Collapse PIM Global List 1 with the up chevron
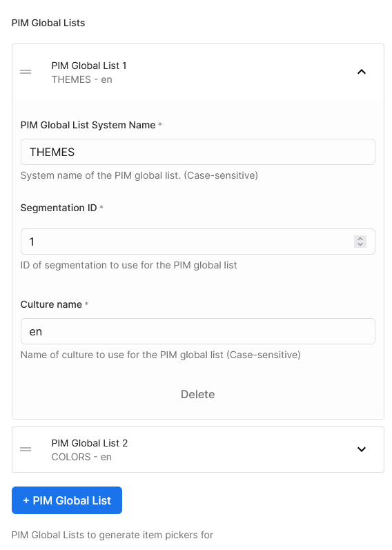Viewport: 392px width, 550px height. 362,72
